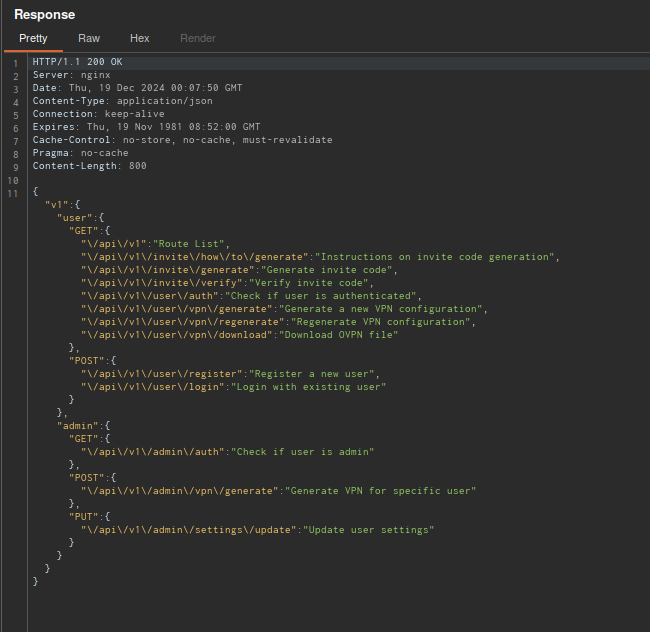Click the "Update user settings" value
Viewport: 650px width, 632px height.
pos(368,530)
